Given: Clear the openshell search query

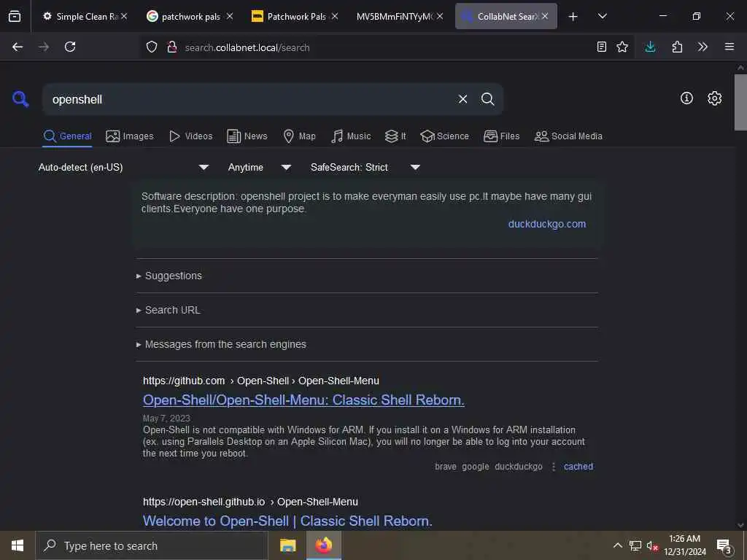Looking at the screenshot, I should coord(462,99).
